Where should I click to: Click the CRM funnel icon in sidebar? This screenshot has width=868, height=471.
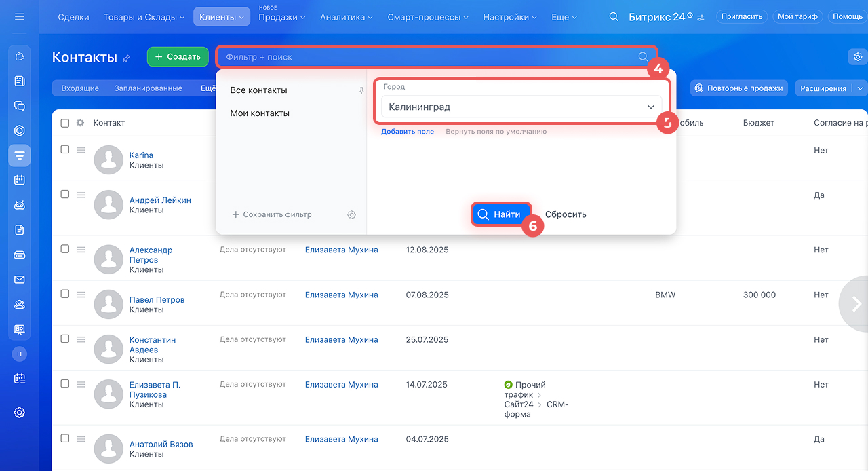pos(19,155)
